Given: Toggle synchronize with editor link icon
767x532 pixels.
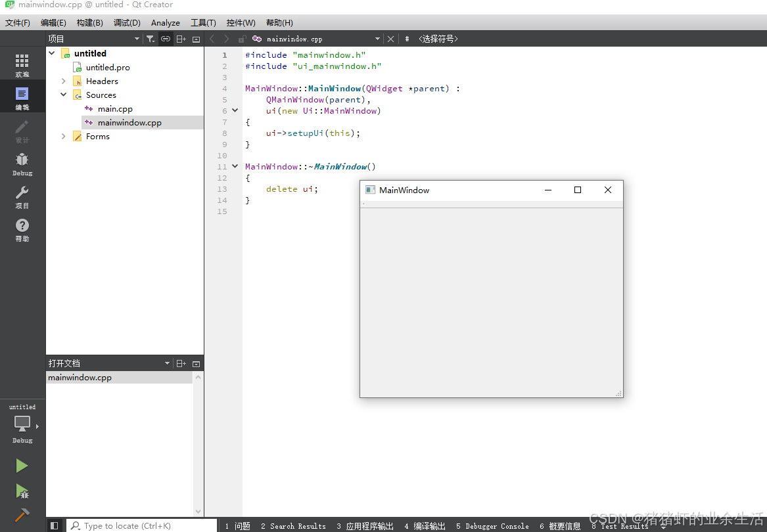Looking at the screenshot, I should (x=166, y=39).
